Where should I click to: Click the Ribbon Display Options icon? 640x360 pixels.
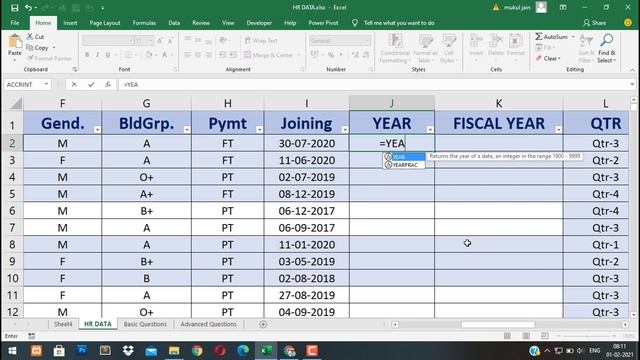point(563,7)
